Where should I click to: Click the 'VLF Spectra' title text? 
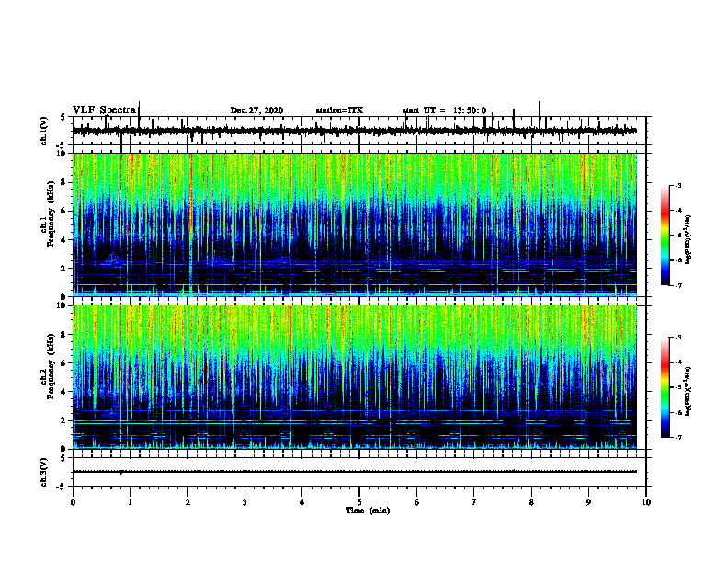point(104,110)
